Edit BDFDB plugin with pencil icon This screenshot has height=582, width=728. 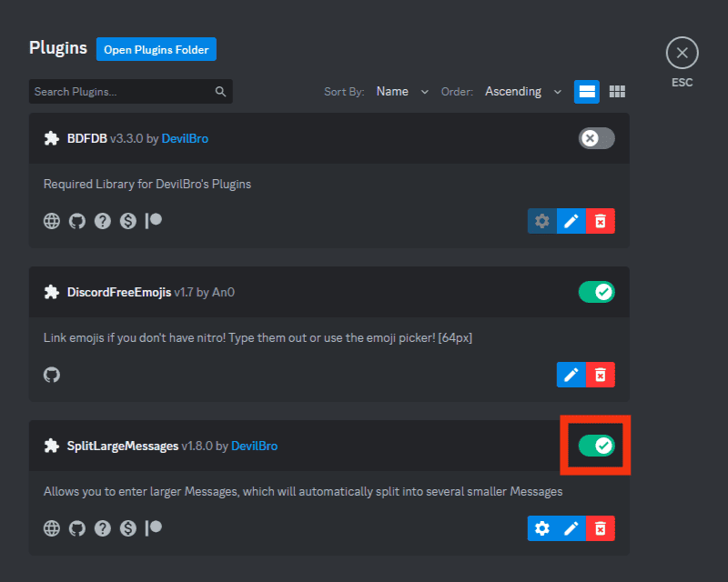tap(571, 221)
